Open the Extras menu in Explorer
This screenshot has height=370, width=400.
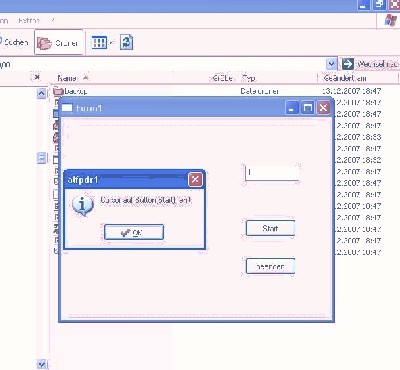pos(29,21)
